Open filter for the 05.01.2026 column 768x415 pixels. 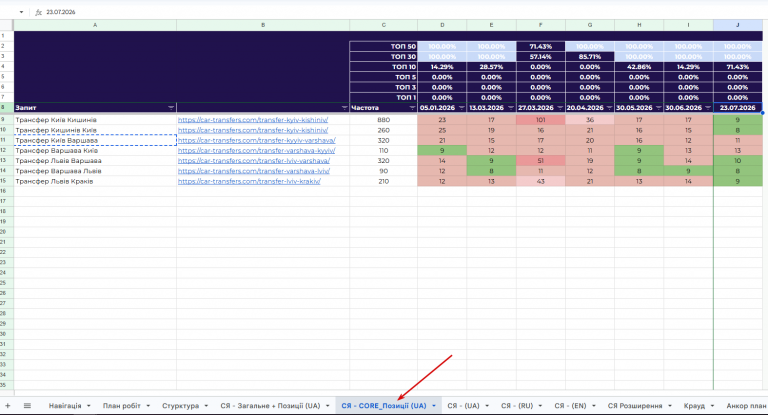[461, 108]
